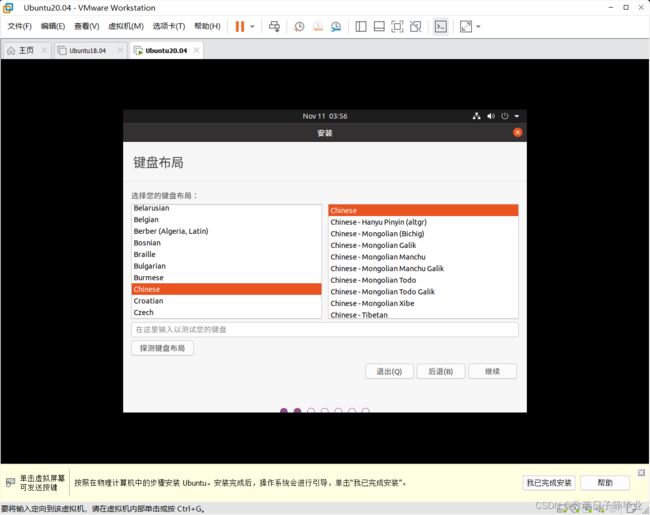Open the 选项卡(T) menu
The image size is (650, 515).
tap(169, 26)
